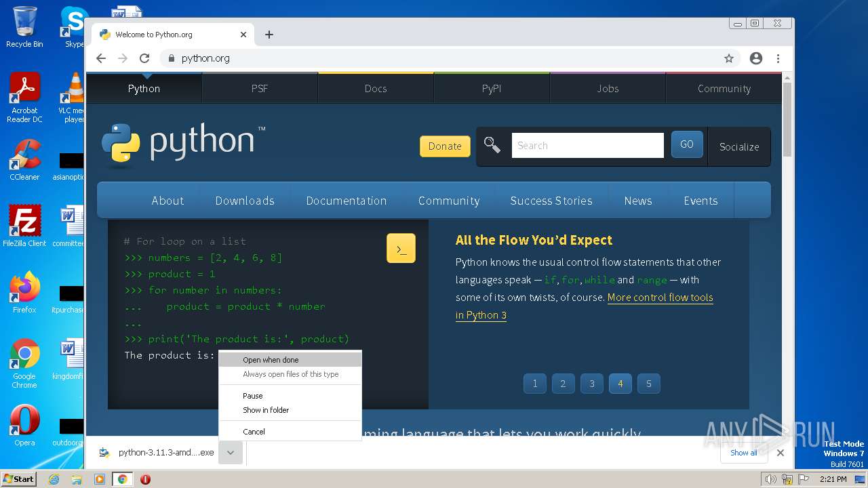The image size is (868, 488).
Task: Choose Show in folder
Action: (x=290, y=410)
